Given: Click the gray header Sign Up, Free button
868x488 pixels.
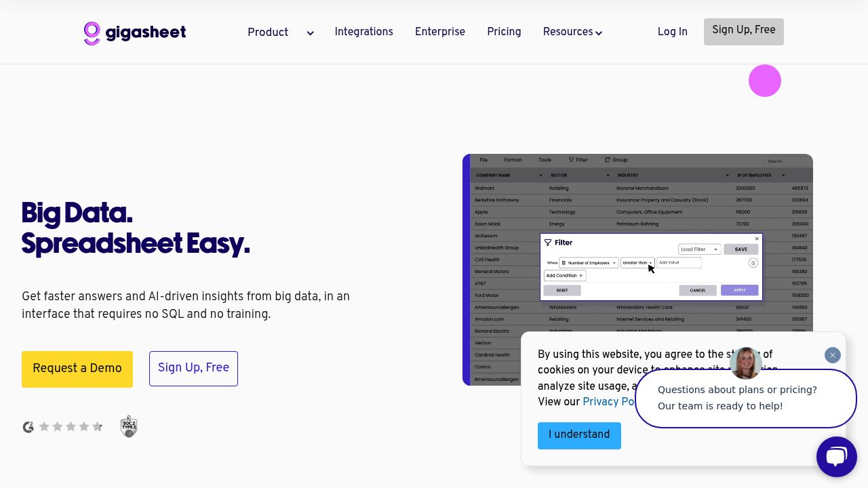Looking at the screenshot, I should click(x=744, y=32).
